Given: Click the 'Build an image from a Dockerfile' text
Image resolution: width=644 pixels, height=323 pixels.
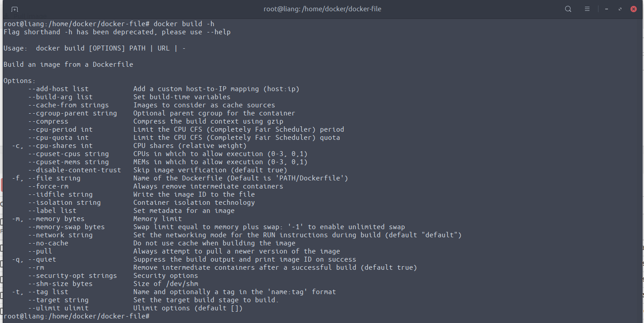Looking at the screenshot, I should [69, 65].
